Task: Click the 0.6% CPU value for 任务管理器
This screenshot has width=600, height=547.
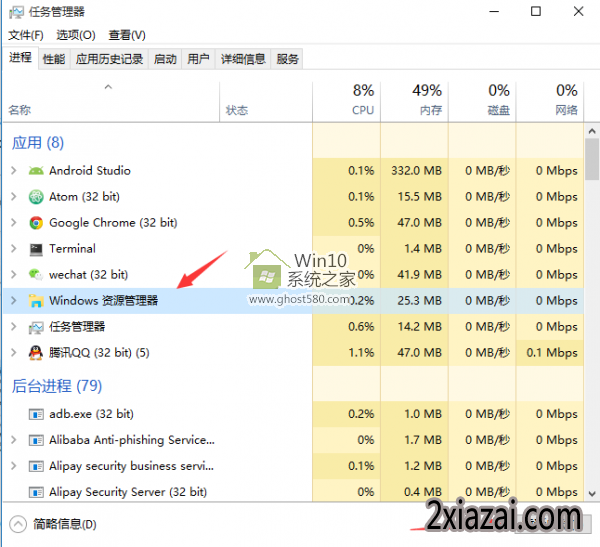Action: coord(361,327)
